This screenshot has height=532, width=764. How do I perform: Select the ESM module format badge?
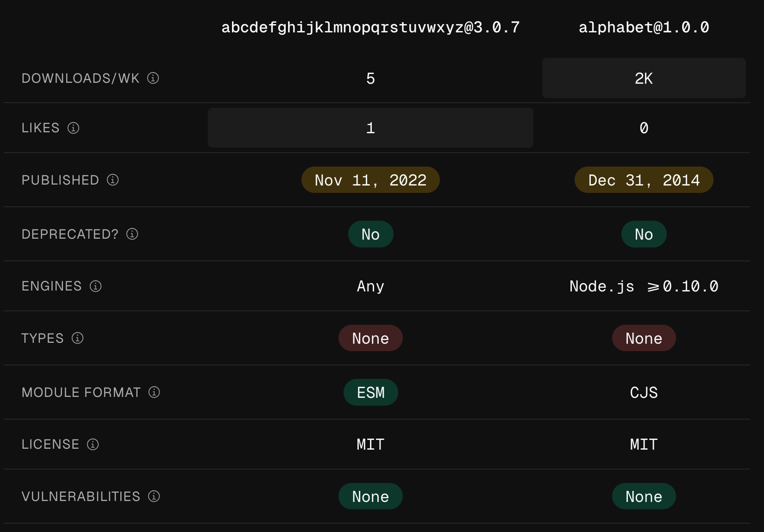[370, 392]
